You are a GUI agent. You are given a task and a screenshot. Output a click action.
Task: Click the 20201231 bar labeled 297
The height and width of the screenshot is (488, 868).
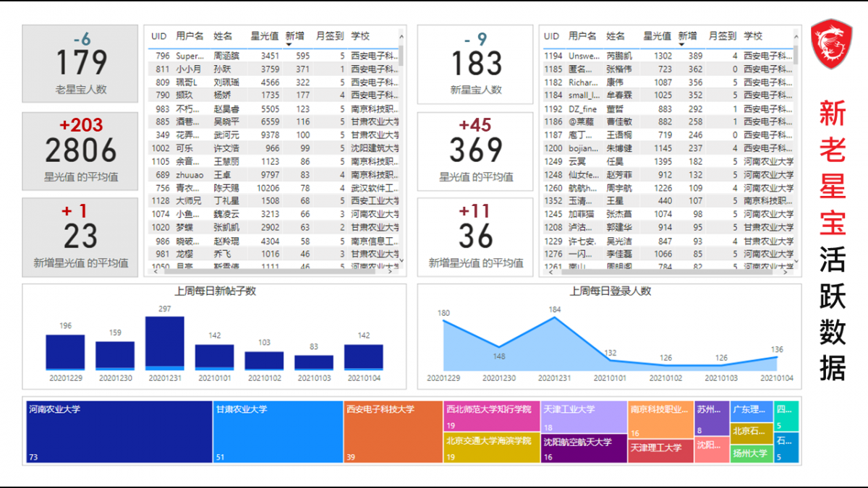point(164,343)
